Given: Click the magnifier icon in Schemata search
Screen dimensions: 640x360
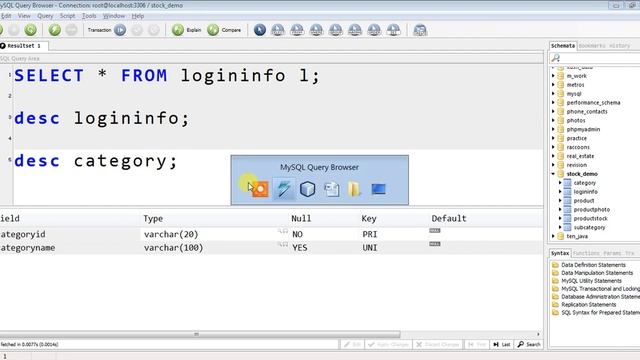Looking at the screenshot, I should click(555, 58).
